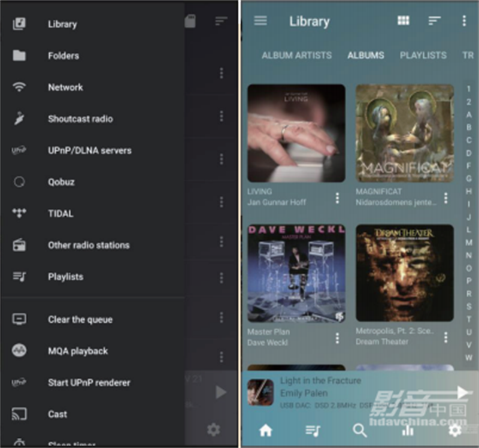Select Network in the side menu
This screenshot has width=479, height=448.
[x=65, y=87]
